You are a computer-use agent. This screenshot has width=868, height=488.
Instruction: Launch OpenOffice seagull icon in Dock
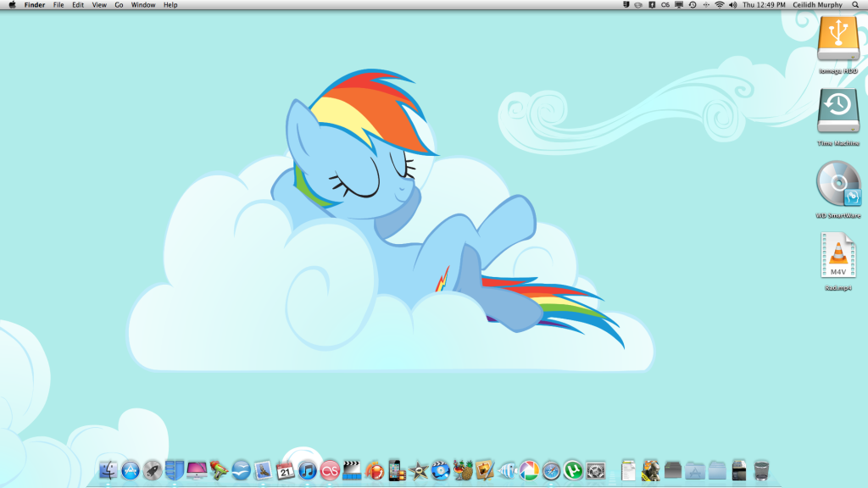[241, 471]
